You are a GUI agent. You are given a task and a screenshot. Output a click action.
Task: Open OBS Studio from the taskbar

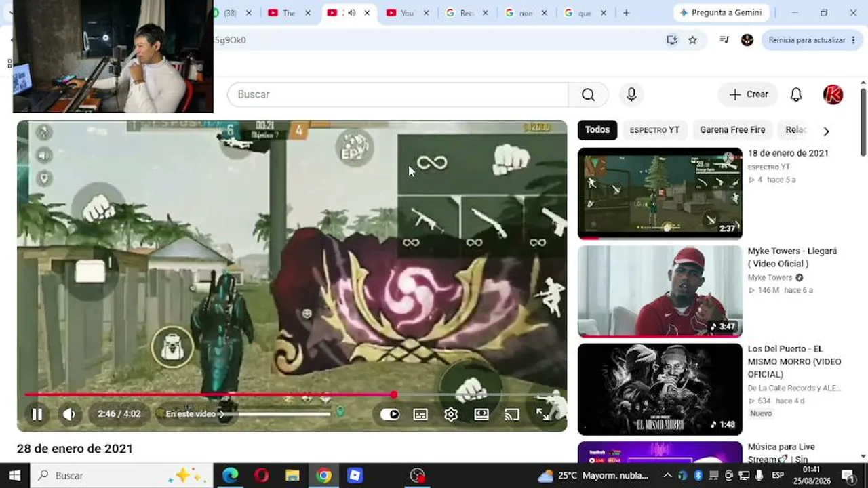tap(417, 476)
